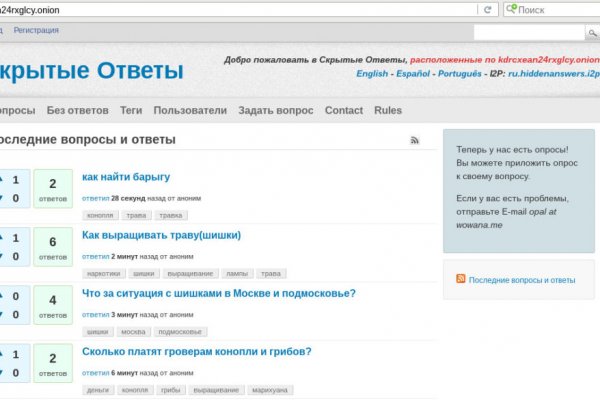
Task: Switch language to Português
Action: [460, 73]
